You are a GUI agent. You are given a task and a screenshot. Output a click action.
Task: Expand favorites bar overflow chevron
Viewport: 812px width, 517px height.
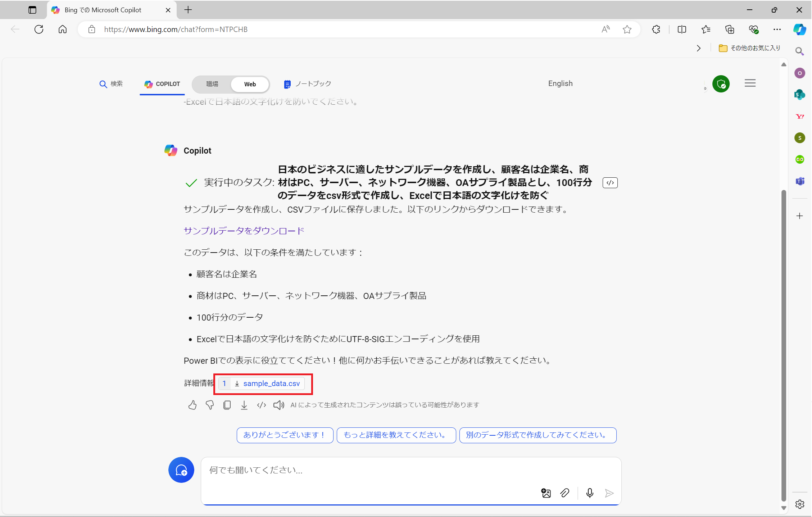point(699,48)
